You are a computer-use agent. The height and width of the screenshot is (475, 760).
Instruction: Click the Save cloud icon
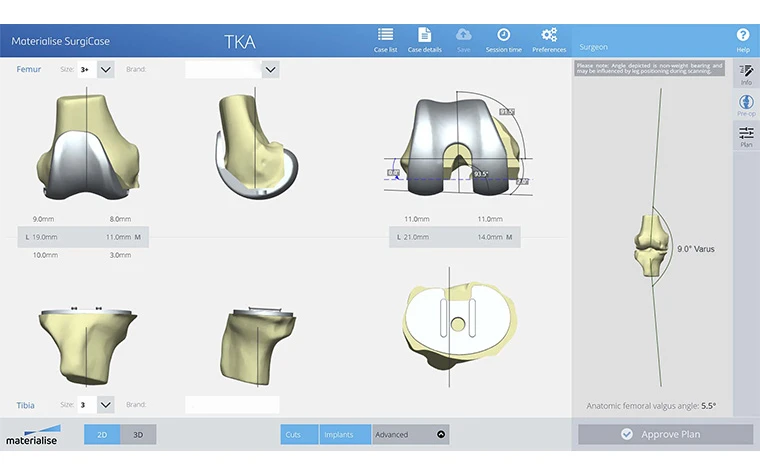tap(463, 36)
